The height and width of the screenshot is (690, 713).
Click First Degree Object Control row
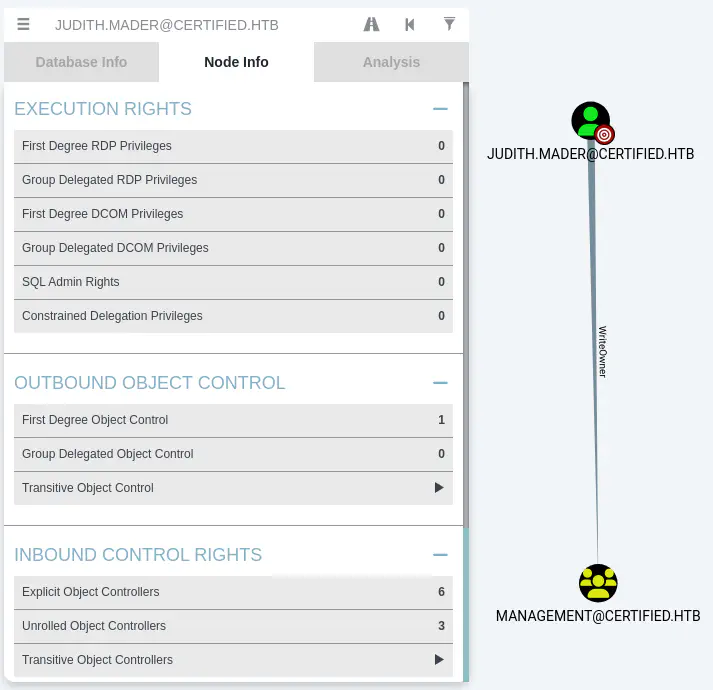[233, 420]
